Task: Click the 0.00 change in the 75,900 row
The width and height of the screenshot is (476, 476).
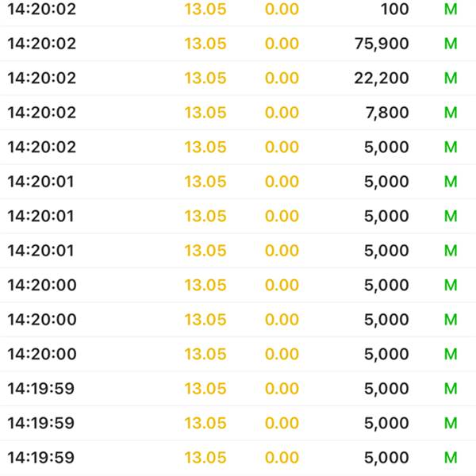Action: [x=282, y=44]
